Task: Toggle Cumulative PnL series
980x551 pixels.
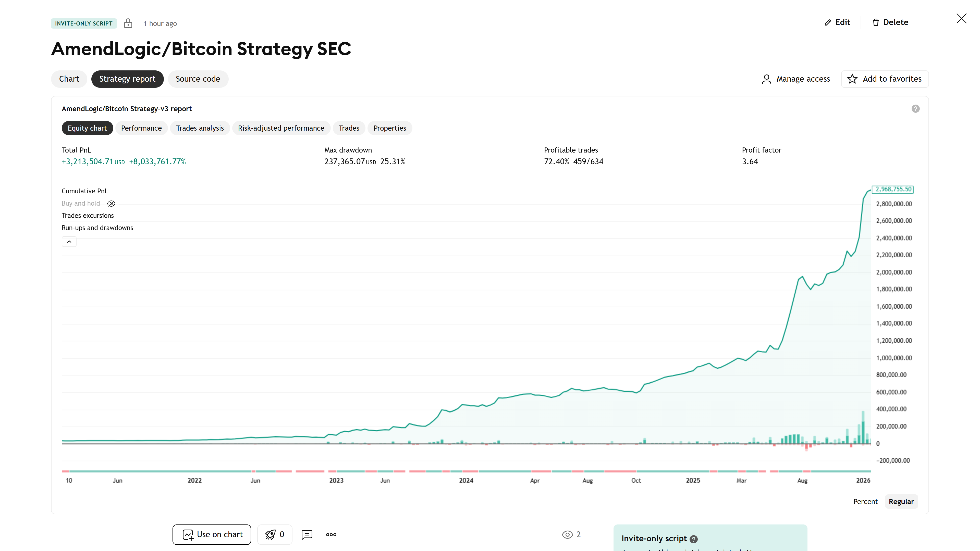Action: tap(85, 191)
